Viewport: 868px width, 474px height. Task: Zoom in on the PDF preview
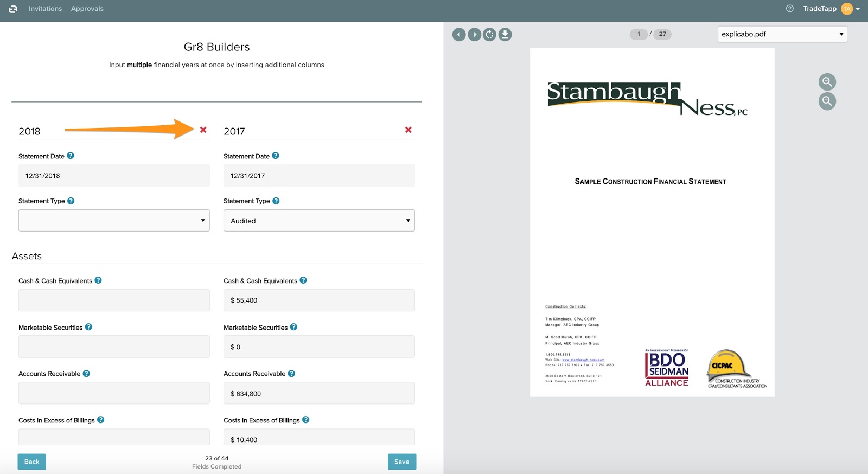click(827, 101)
